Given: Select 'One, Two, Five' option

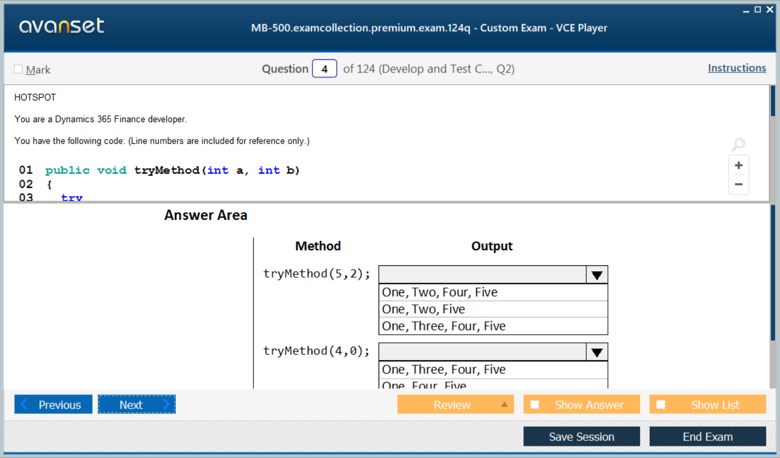Looking at the screenshot, I should (x=493, y=309).
